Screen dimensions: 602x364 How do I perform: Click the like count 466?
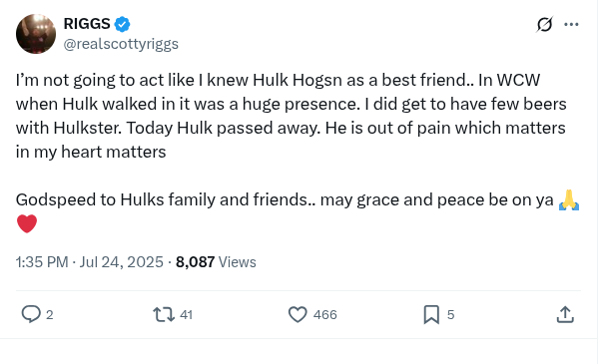tap(325, 314)
